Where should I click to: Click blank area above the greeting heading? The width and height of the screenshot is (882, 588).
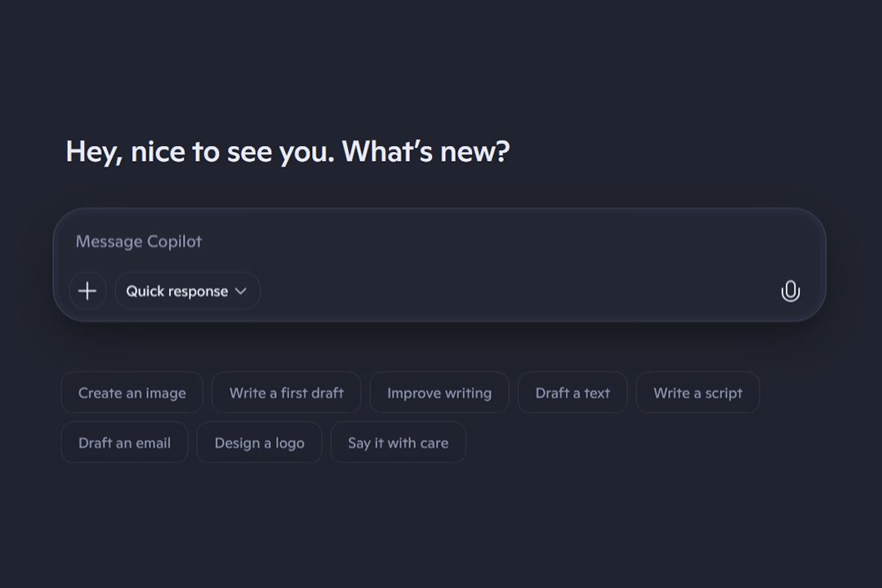[441, 65]
